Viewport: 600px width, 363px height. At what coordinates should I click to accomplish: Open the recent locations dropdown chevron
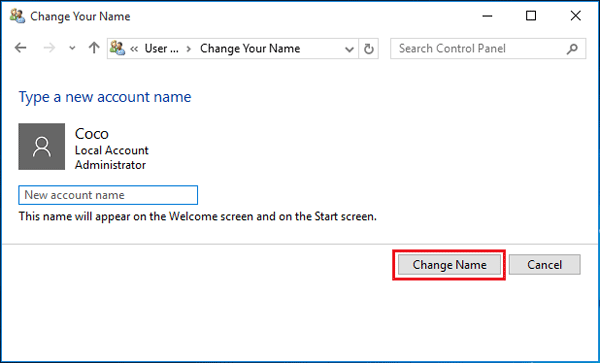pyautogui.click(x=72, y=49)
